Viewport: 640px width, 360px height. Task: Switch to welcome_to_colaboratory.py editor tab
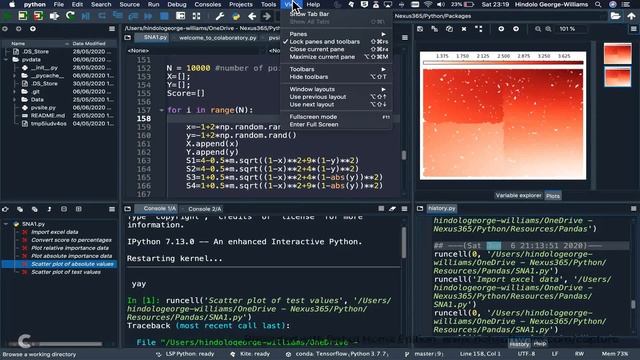click(218, 38)
